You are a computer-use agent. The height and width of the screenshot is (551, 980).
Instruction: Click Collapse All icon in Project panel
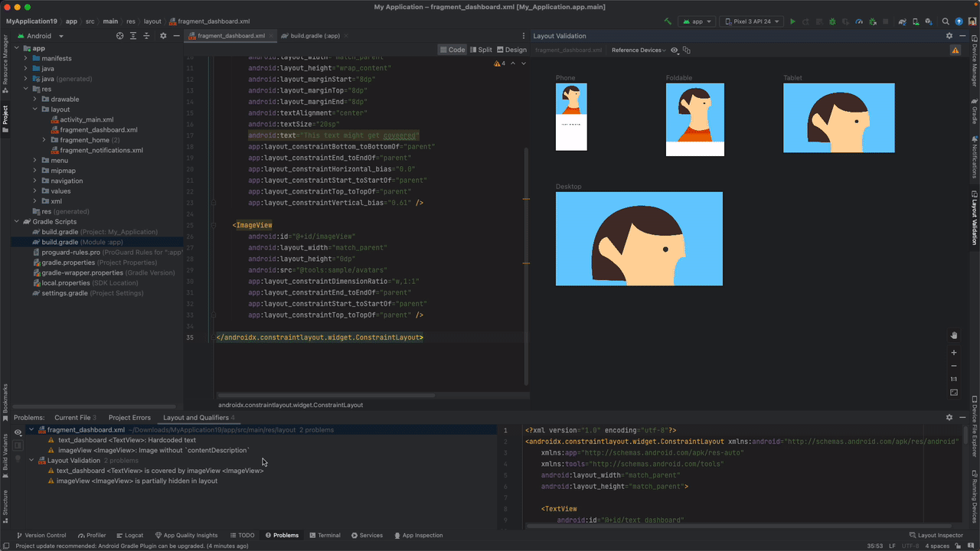pos(147,36)
